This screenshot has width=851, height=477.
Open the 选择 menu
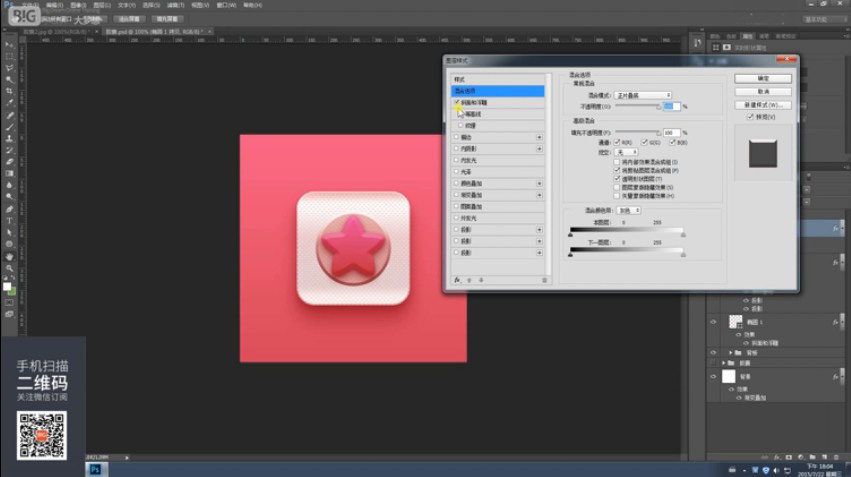[151, 5]
